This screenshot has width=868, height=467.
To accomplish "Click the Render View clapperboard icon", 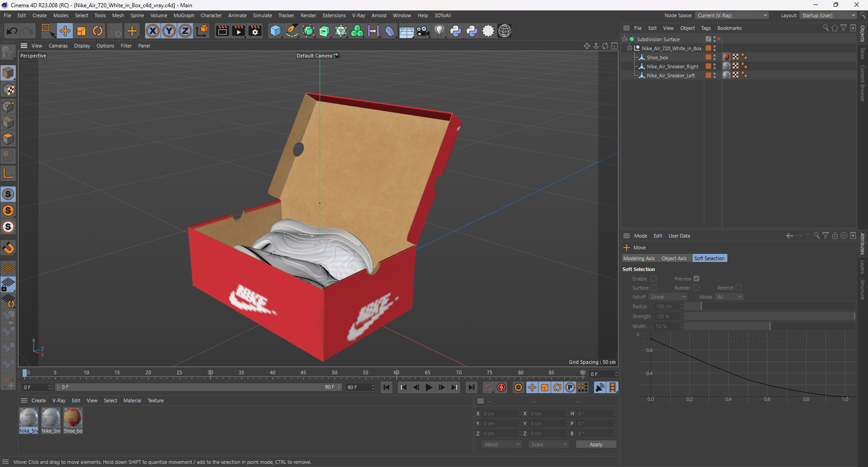I will [x=222, y=31].
